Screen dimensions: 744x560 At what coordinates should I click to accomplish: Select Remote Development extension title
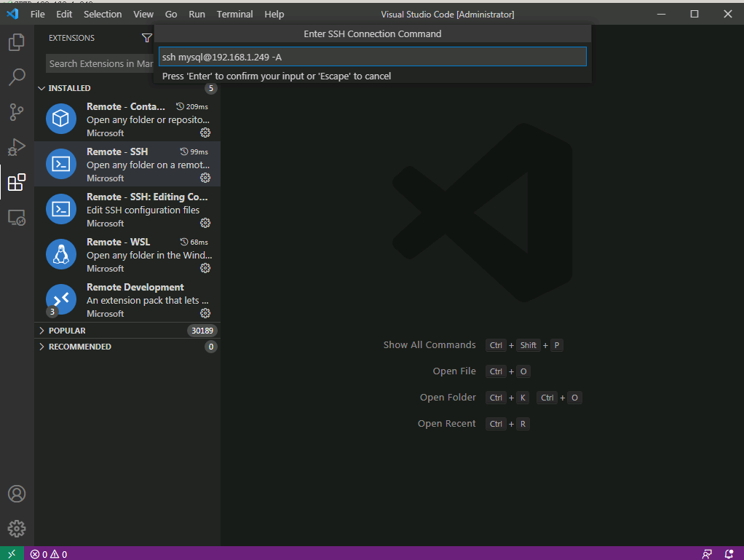click(135, 287)
